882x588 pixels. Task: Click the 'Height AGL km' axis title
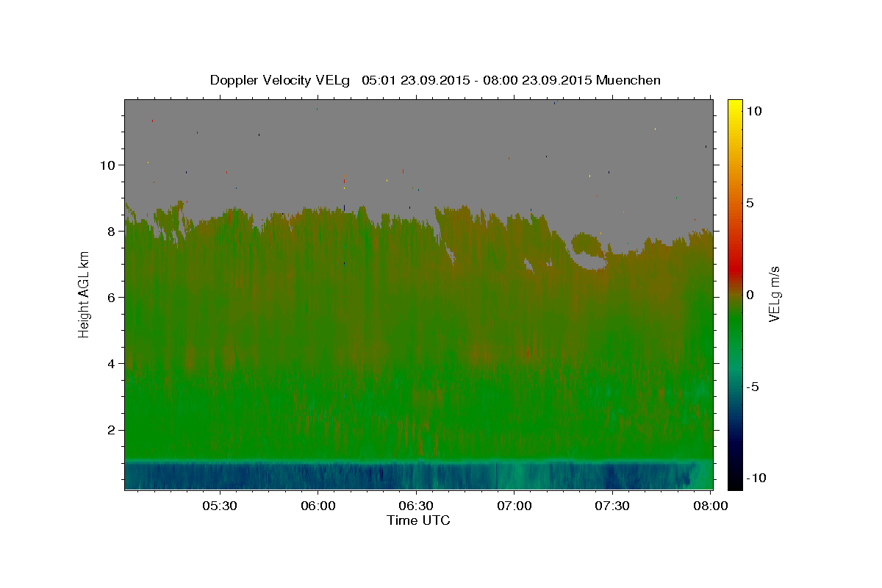click(85, 294)
